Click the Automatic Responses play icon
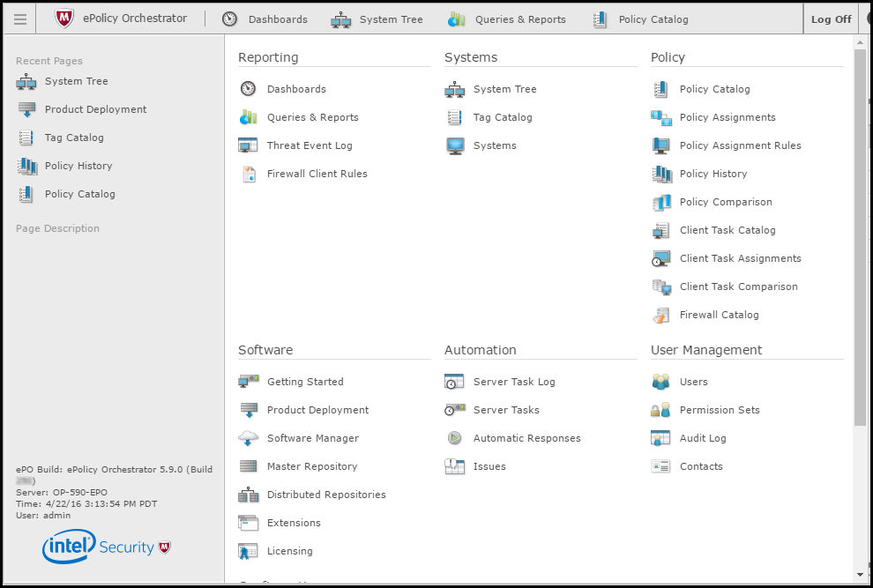The image size is (873, 588). (x=454, y=438)
